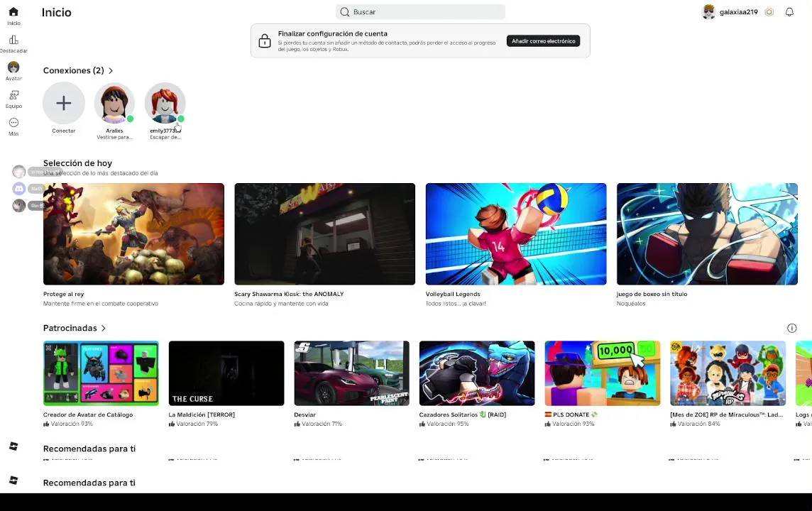Viewport: 812px width, 511px height.
Task: Open the Inicio home sidebar icon
Action: click(13, 12)
